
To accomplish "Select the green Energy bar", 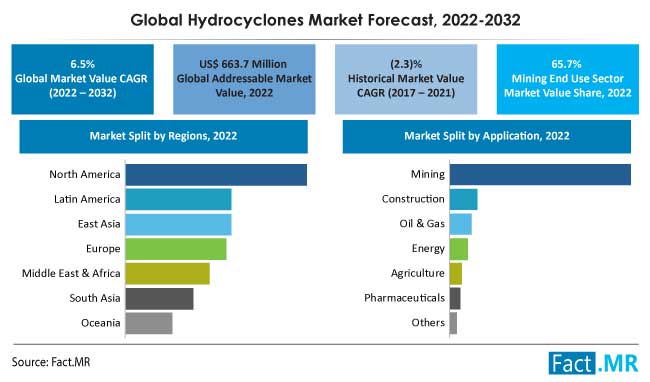I will tap(459, 249).
